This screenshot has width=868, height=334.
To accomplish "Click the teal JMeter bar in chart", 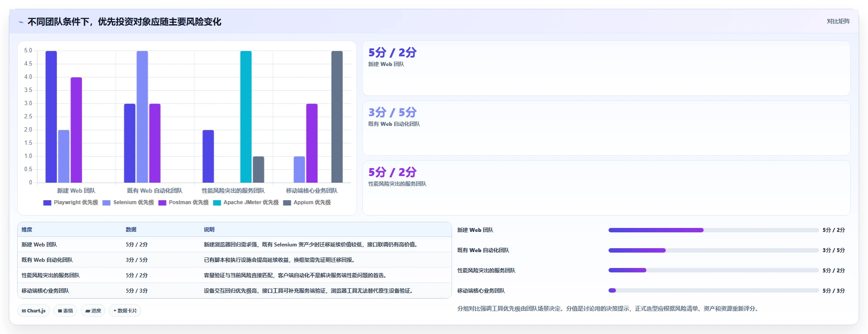I will click(246, 117).
